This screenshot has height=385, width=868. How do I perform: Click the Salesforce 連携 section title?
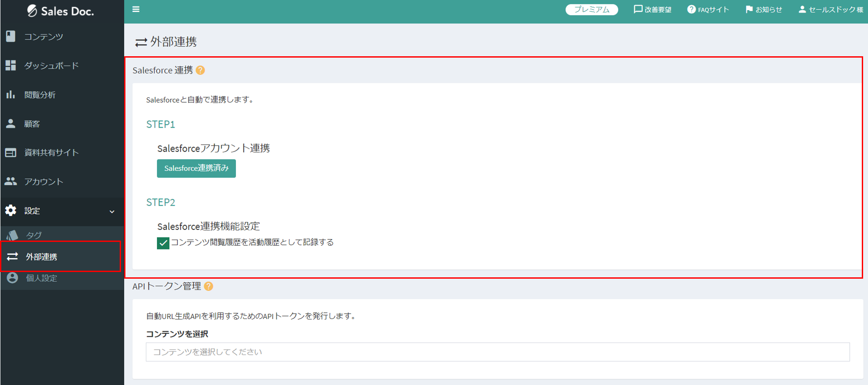click(163, 70)
